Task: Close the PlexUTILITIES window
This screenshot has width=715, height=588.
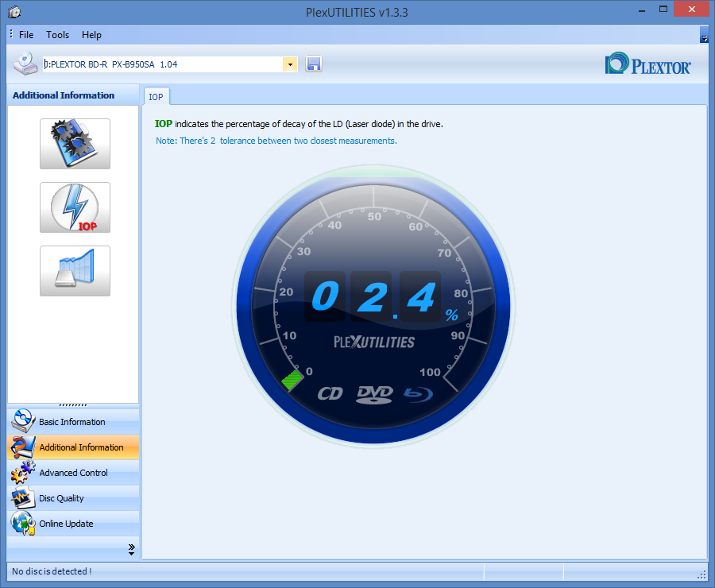Action: pyautogui.click(x=691, y=10)
